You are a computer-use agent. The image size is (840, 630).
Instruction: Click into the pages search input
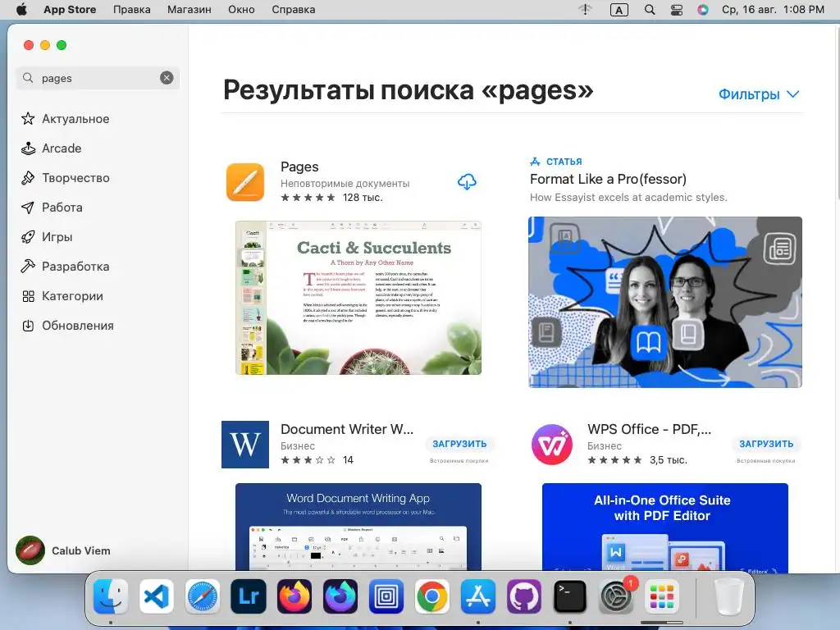coord(97,78)
